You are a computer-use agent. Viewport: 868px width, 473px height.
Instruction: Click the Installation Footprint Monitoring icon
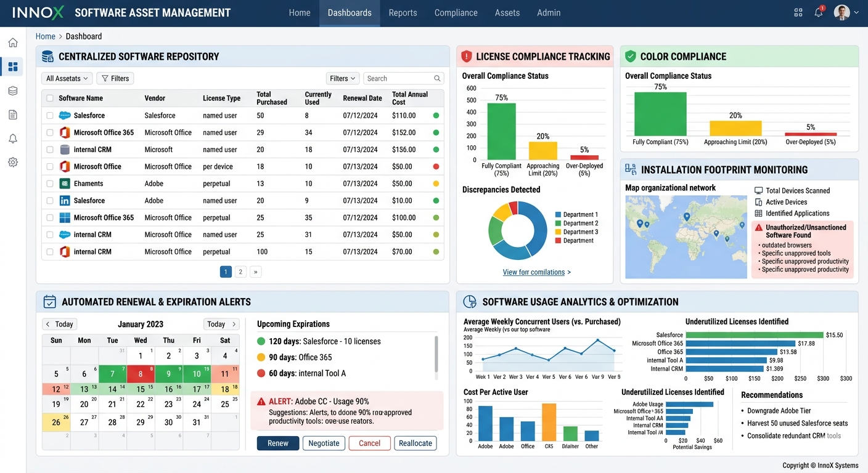pos(631,169)
